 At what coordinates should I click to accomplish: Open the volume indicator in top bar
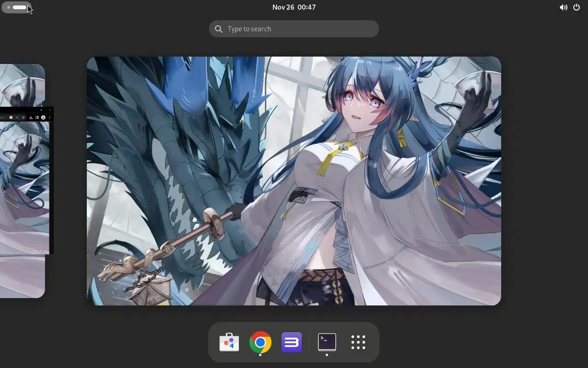[x=563, y=7]
